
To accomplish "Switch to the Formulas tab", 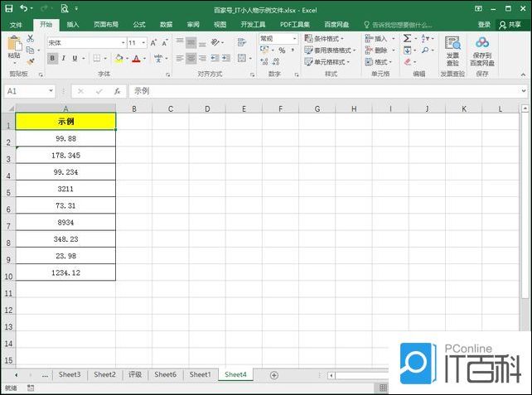I will click(139, 25).
